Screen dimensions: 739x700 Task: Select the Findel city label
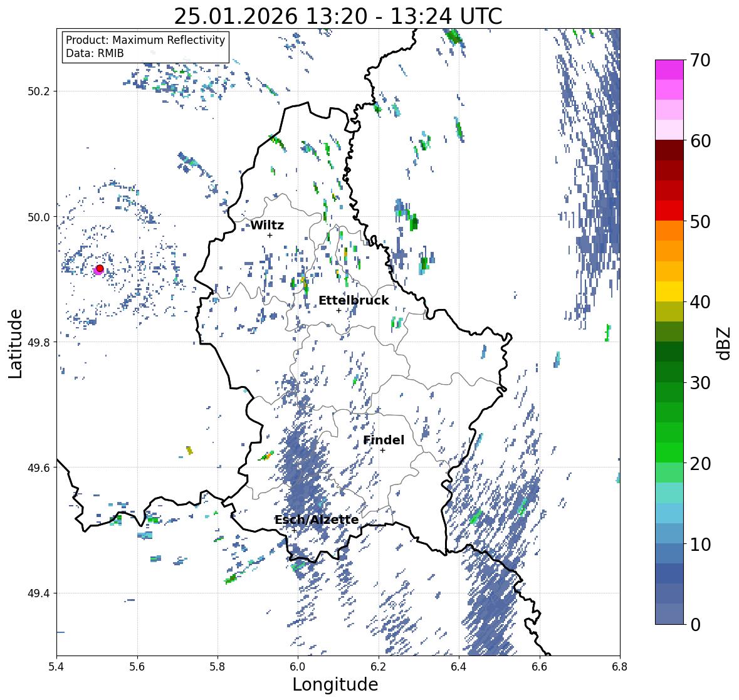(x=383, y=440)
